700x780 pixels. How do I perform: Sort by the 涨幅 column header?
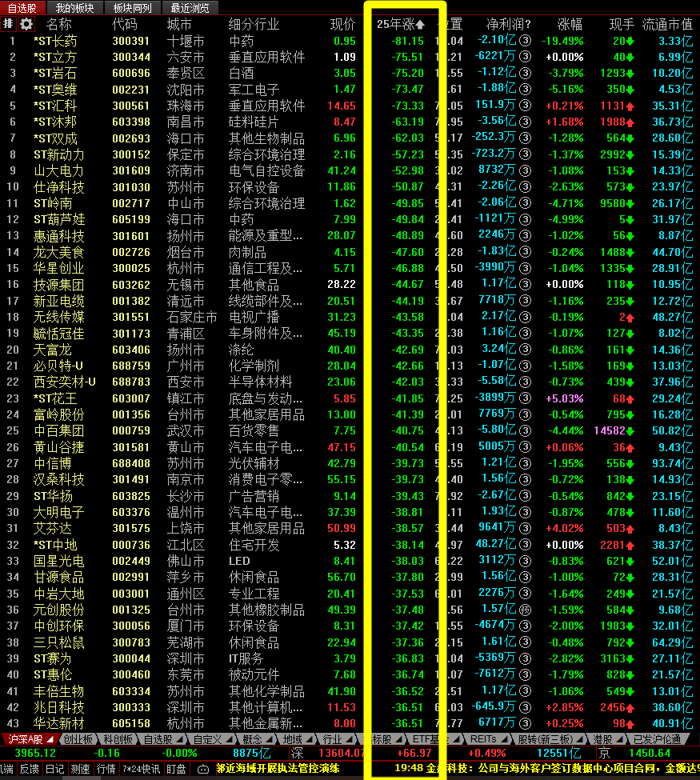(x=570, y=24)
